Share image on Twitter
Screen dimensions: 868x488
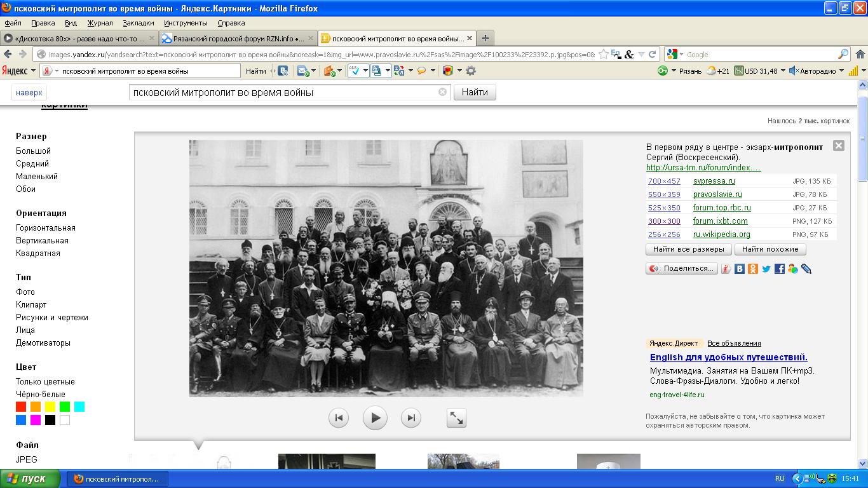[766, 269]
